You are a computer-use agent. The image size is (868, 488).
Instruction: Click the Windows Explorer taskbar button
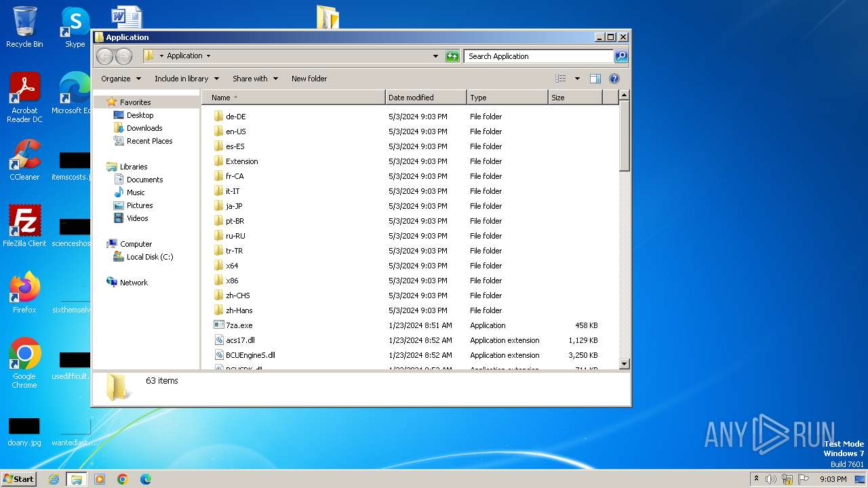point(76,479)
